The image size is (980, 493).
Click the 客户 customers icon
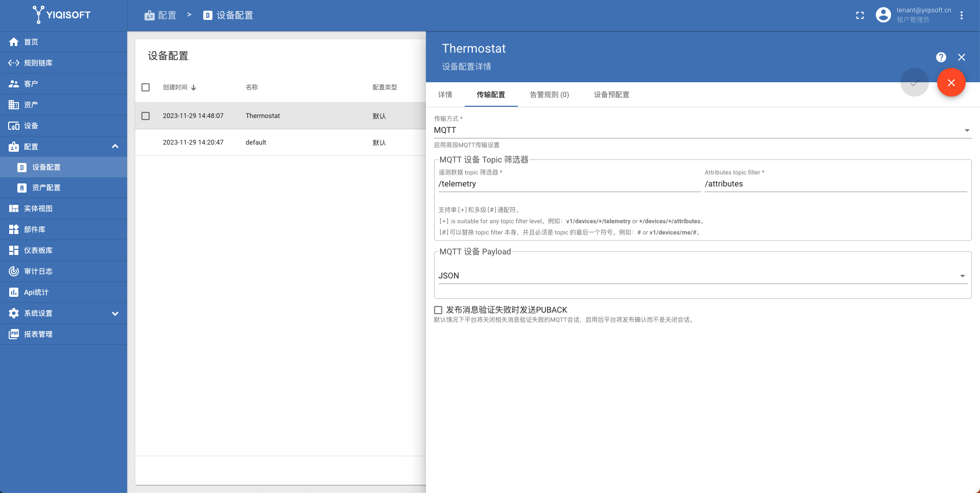tap(14, 84)
